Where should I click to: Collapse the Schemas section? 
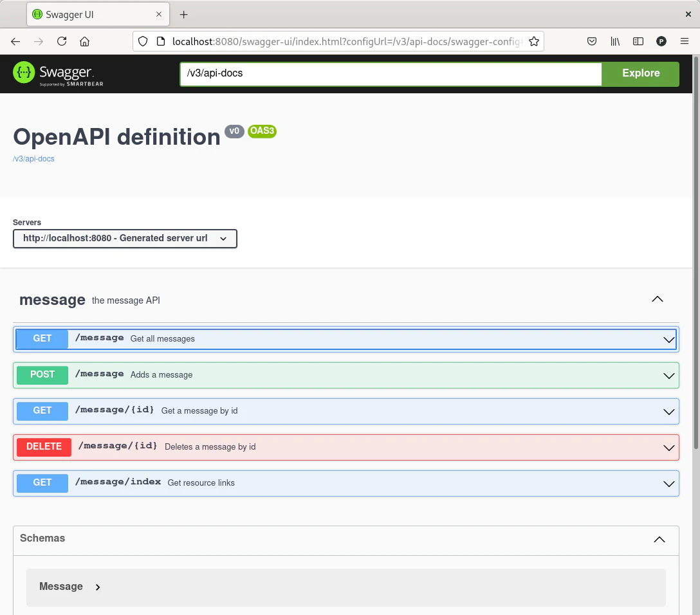pos(659,539)
